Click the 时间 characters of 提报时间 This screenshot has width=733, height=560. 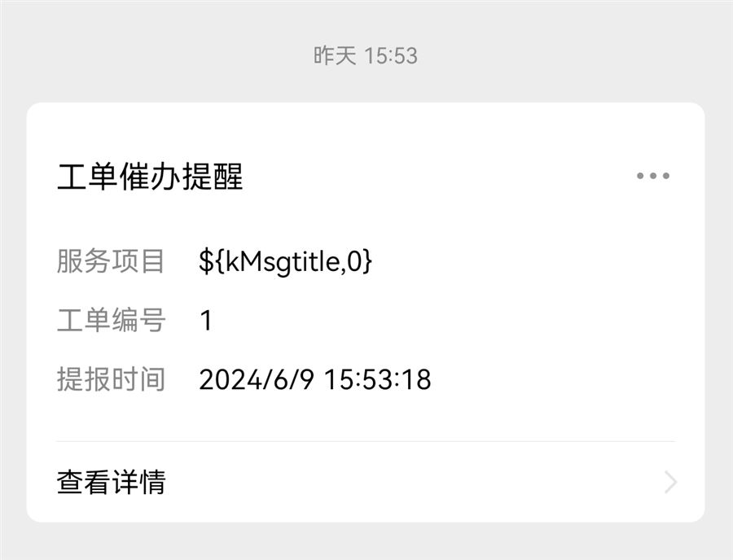(138, 379)
